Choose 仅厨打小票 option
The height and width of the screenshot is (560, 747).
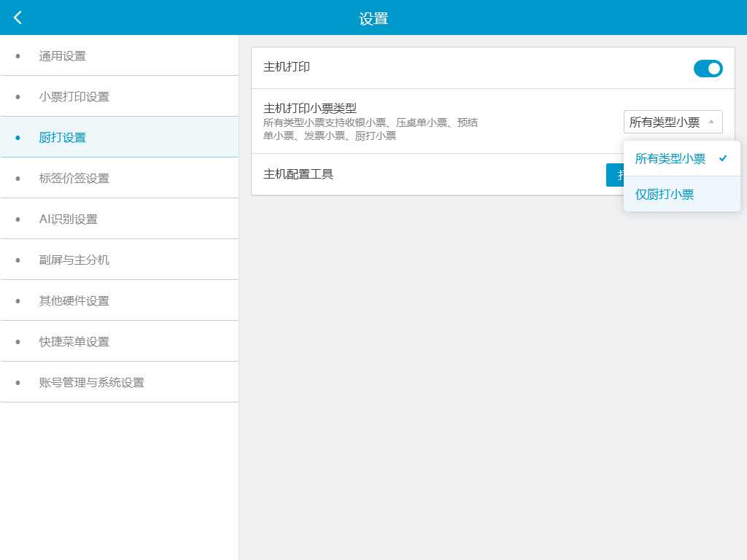point(682,194)
